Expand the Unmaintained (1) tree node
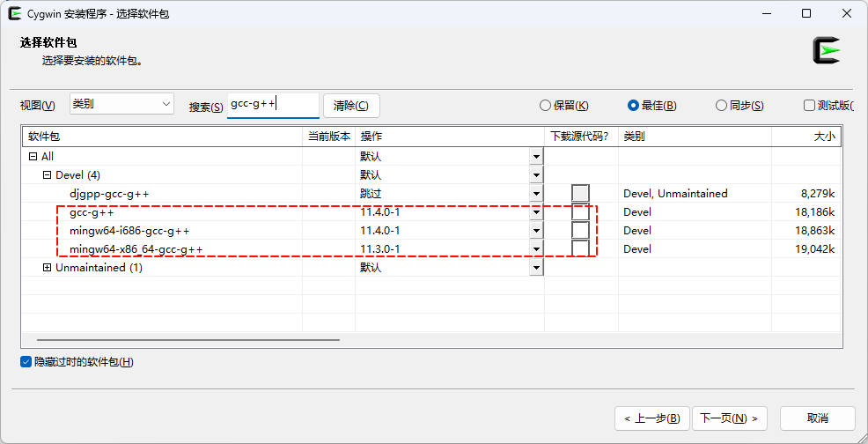Screen dimensions: 868x444 [x=47, y=268]
